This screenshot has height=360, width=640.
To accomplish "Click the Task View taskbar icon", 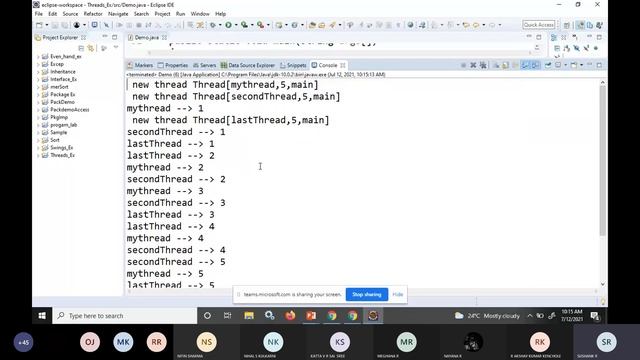I will tap(227, 316).
